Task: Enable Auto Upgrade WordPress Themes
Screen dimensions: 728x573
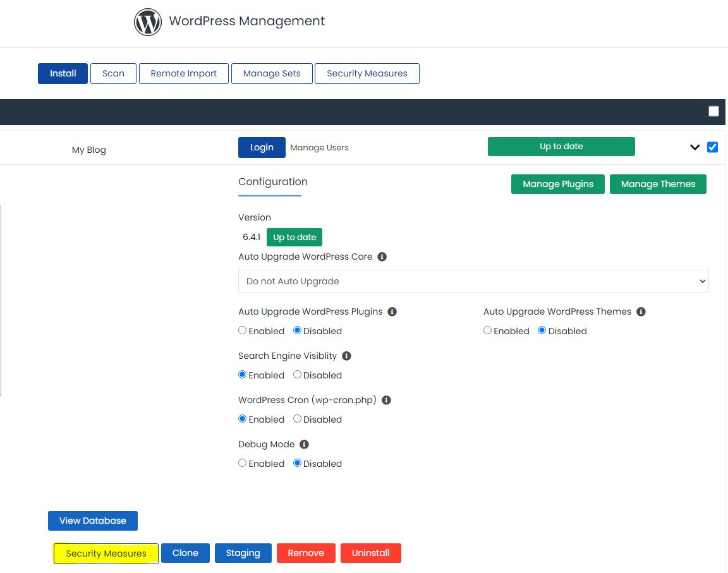Action: tap(487, 330)
